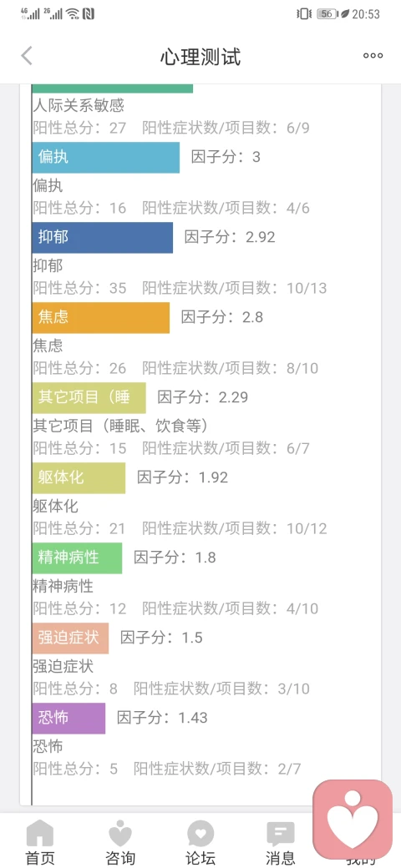Open the 消息 message icon
Viewport: 401px width, 868px height.
(x=280, y=834)
